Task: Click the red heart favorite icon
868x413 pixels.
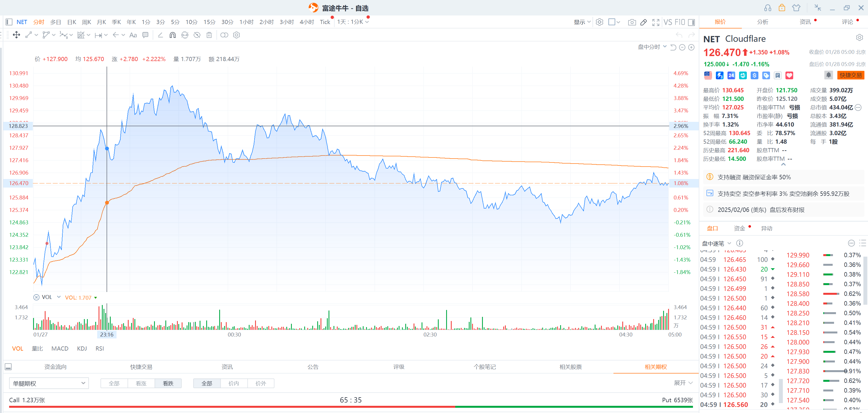Action: coord(790,75)
